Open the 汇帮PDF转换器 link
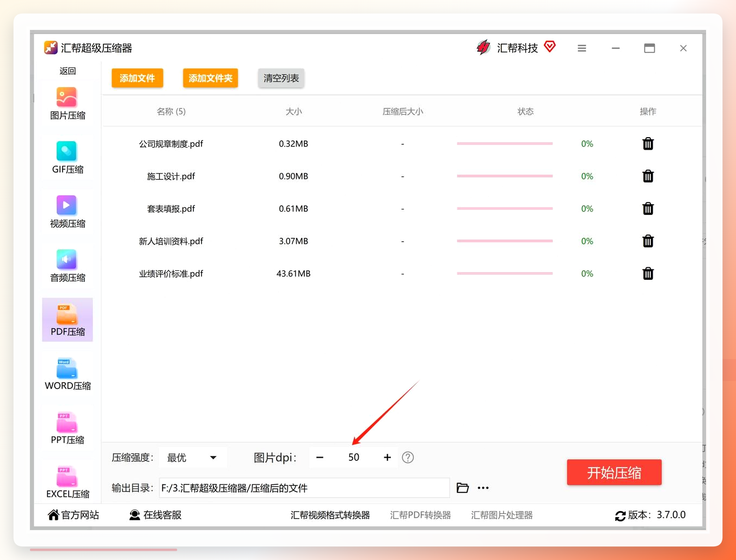 [420, 515]
